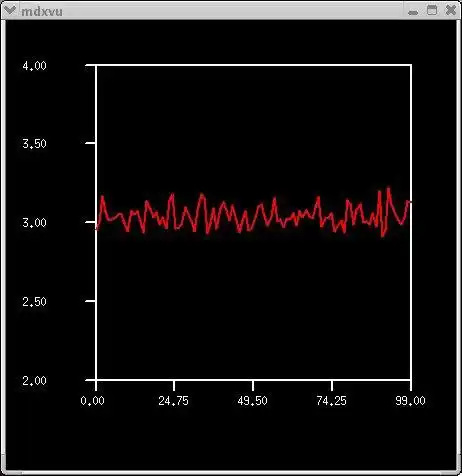Screen dimensions: 462x476
Task: Click the 4.00 y-axis label
Action: tap(34, 66)
